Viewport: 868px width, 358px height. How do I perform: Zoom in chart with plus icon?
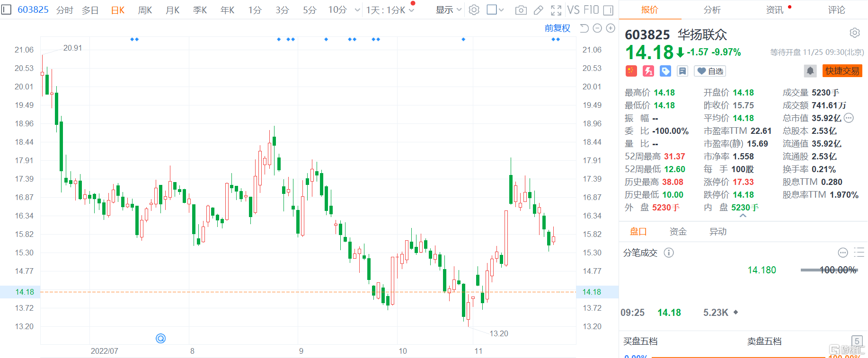pos(611,28)
